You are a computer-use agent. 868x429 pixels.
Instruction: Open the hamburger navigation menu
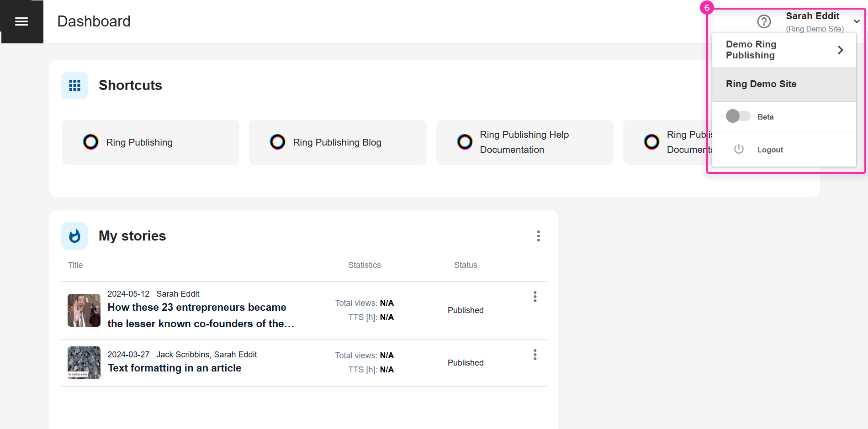click(x=21, y=21)
